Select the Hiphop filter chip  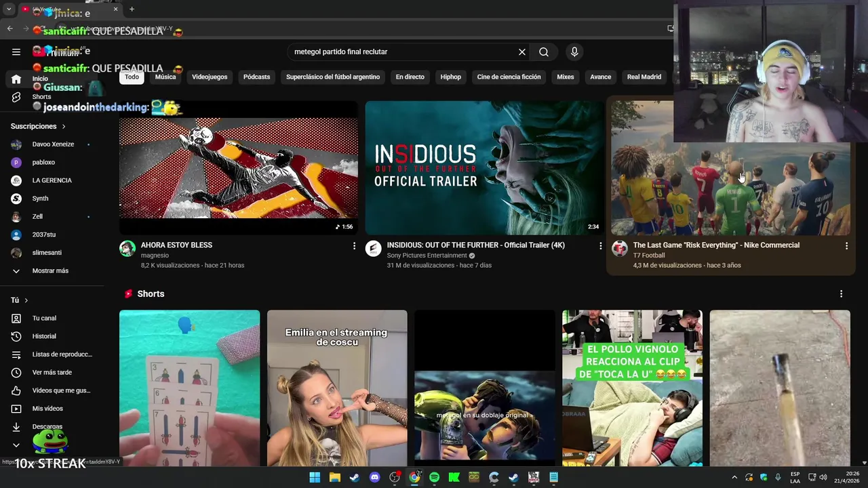(451, 77)
